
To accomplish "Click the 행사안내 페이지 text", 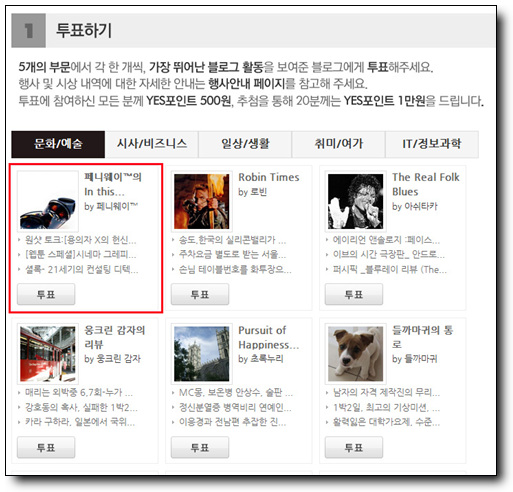I will pyautogui.click(x=247, y=84).
